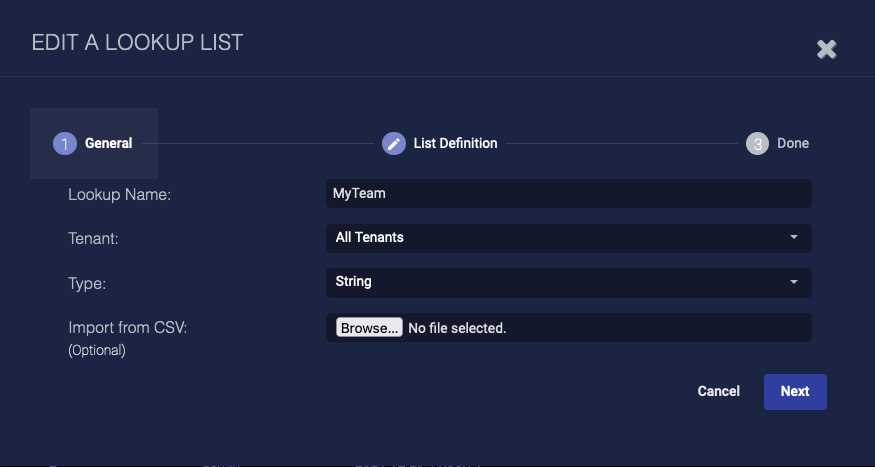The height and width of the screenshot is (467, 875).
Task: Select the Done step label
Action: [793, 144]
